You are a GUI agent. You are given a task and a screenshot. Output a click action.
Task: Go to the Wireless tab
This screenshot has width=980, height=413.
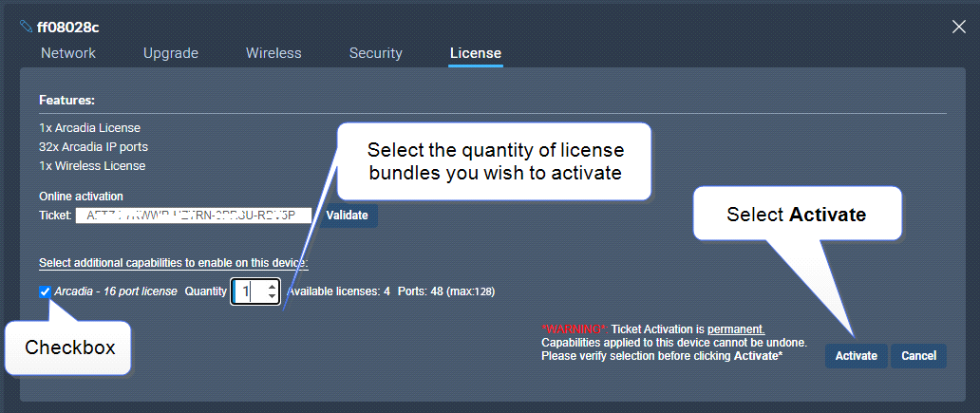[273, 53]
